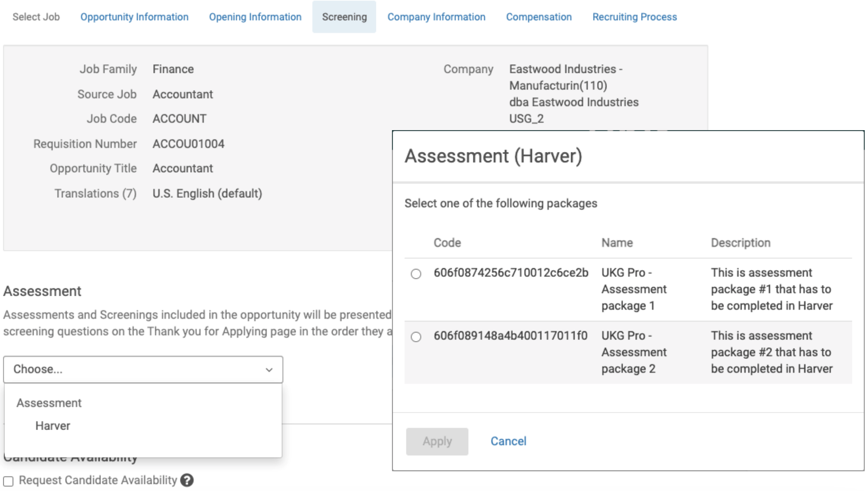Image resolution: width=868 pixels, height=491 pixels.
Task: Cancel the Assessment (Harver) dialog
Action: pyautogui.click(x=508, y=442)
